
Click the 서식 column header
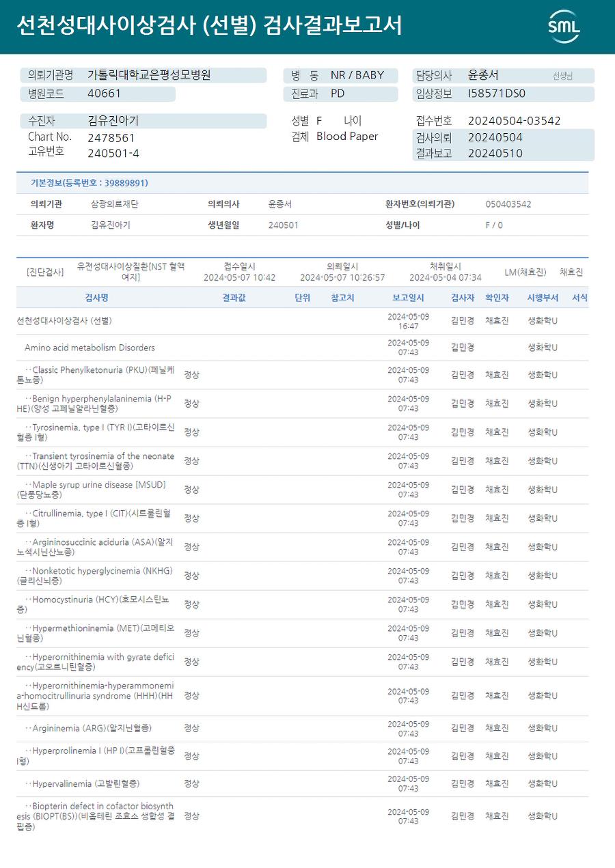coord(579,298)
